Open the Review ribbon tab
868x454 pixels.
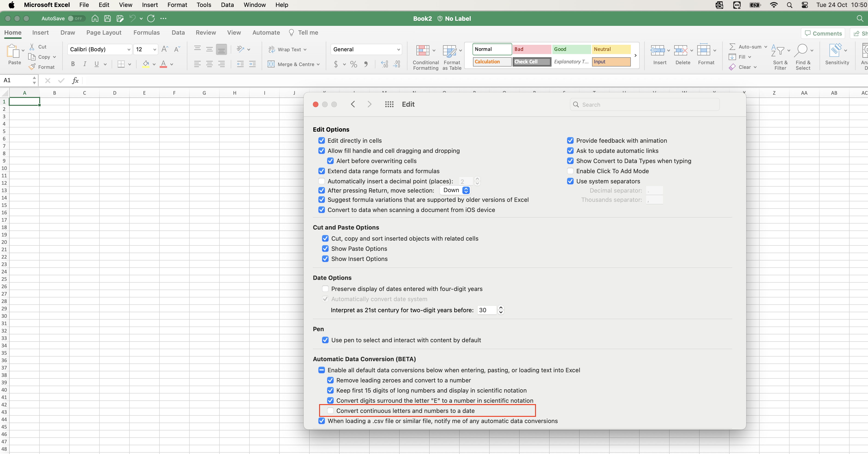point(206,33)
